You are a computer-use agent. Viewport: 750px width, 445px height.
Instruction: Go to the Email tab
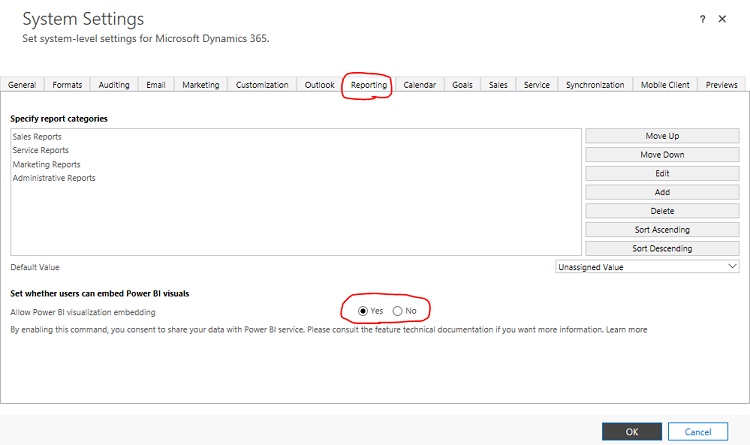pyautogui.click(x=156, y=85)
